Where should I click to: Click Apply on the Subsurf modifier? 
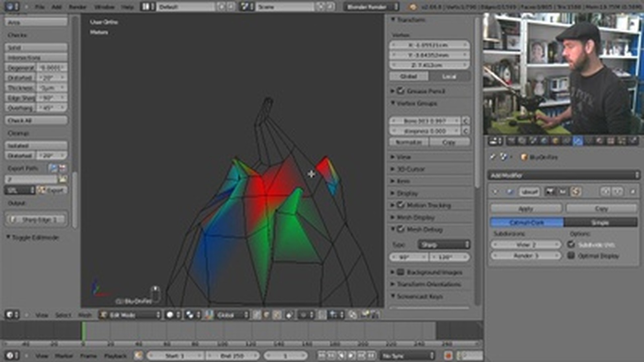[x=526, y=208]
